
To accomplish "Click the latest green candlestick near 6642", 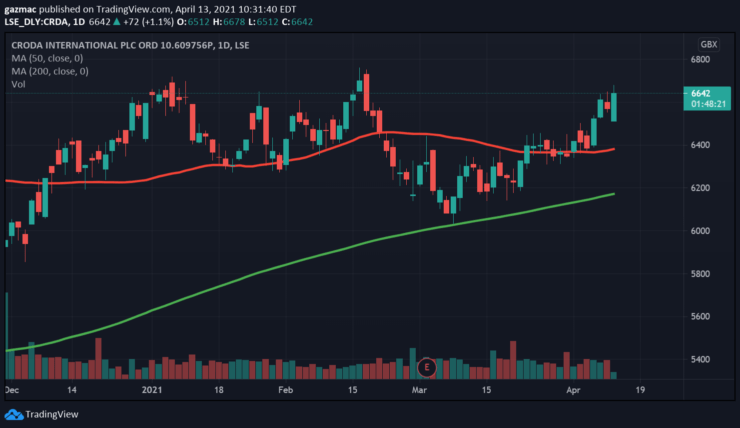I will point(614,107).
